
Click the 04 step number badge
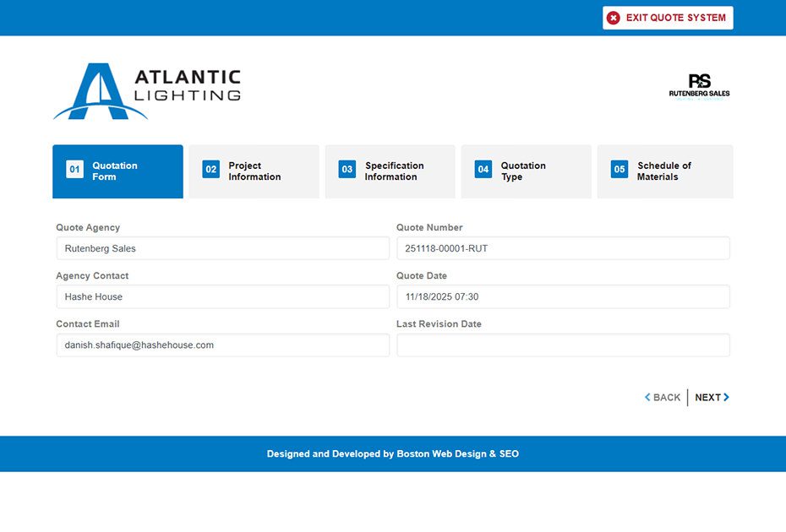483,170
